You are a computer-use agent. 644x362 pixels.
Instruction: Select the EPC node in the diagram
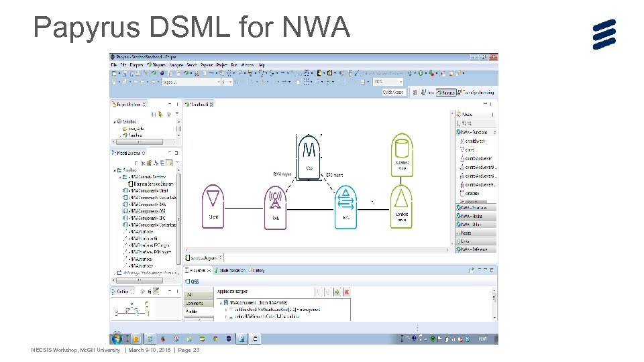coord(346,207)
